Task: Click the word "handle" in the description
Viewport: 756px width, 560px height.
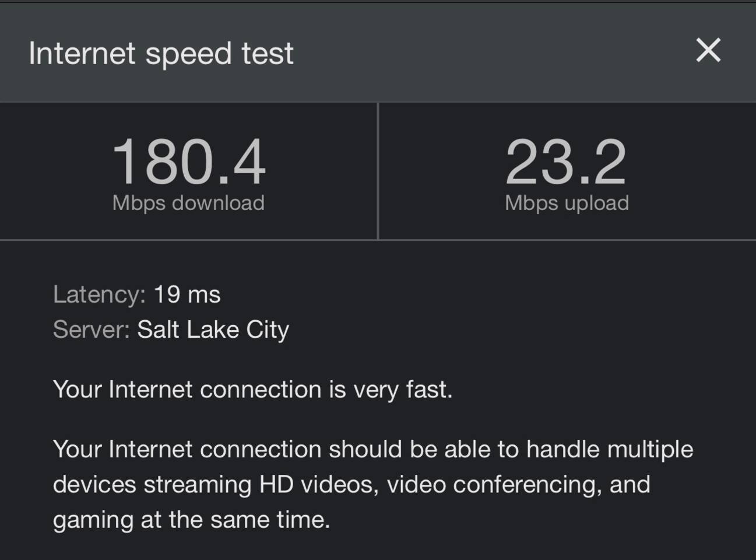Action: click(563, 450)
